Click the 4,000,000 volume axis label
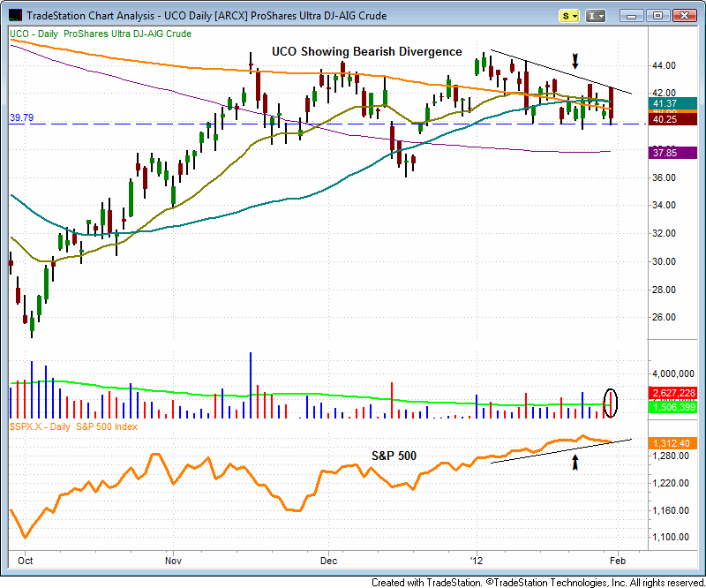 (673, 373)
